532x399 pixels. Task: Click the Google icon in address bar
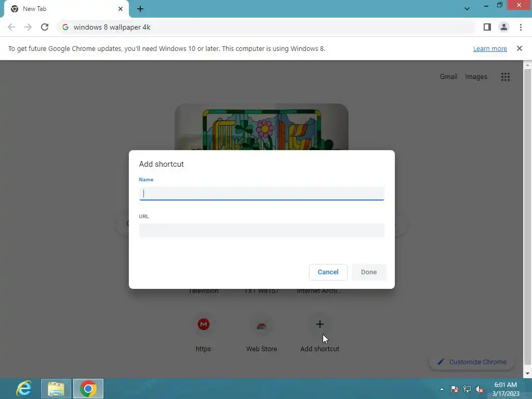(x=65, y=27)
